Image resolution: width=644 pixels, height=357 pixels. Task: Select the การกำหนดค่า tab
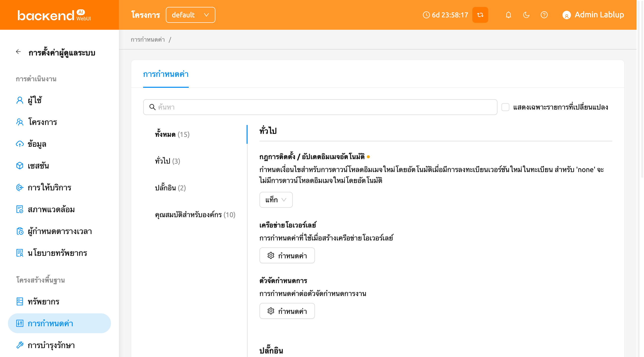point(166,74)
